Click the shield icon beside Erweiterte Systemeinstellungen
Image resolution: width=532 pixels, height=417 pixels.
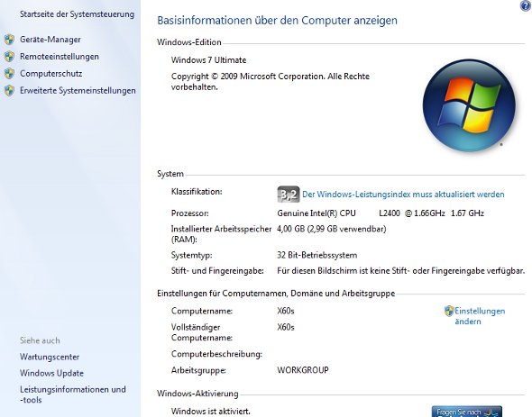click(x=10, y=90)
